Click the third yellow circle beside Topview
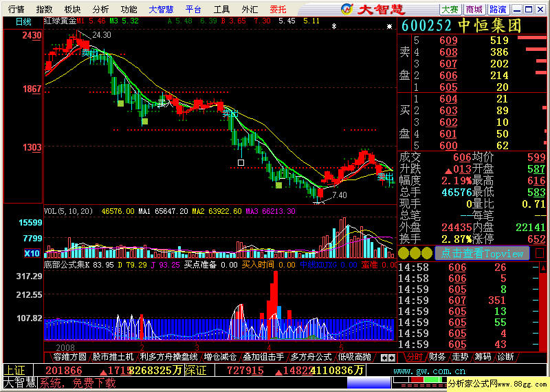550x392 pixels. point(427,253)
